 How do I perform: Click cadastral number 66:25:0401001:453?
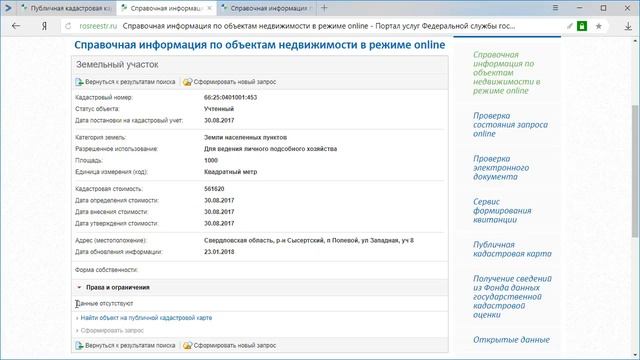point(231,98)
